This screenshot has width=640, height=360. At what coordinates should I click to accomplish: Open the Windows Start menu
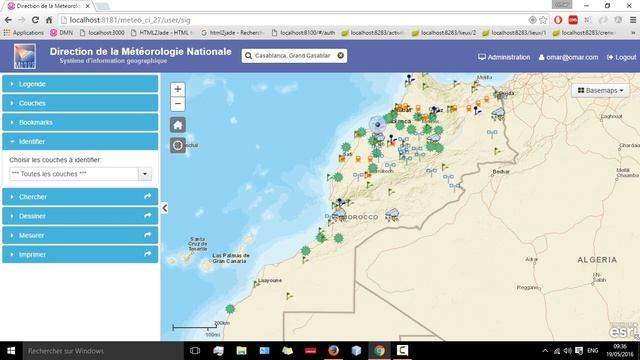[11, 351]
